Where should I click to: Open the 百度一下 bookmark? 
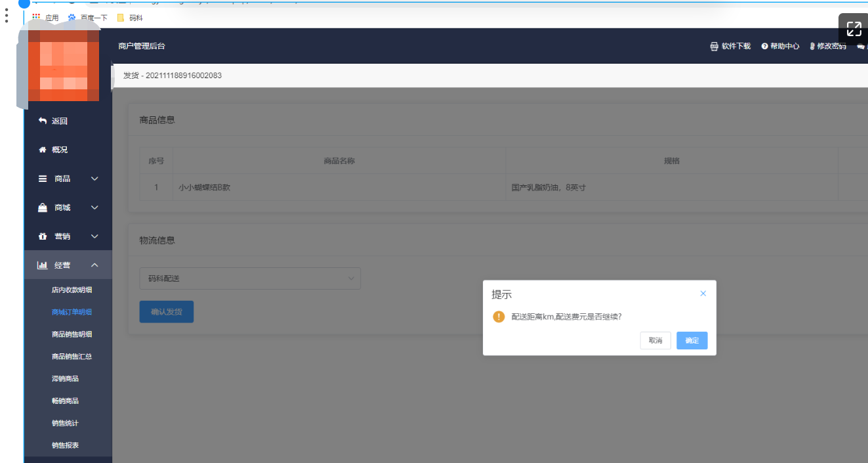(88, 18)
